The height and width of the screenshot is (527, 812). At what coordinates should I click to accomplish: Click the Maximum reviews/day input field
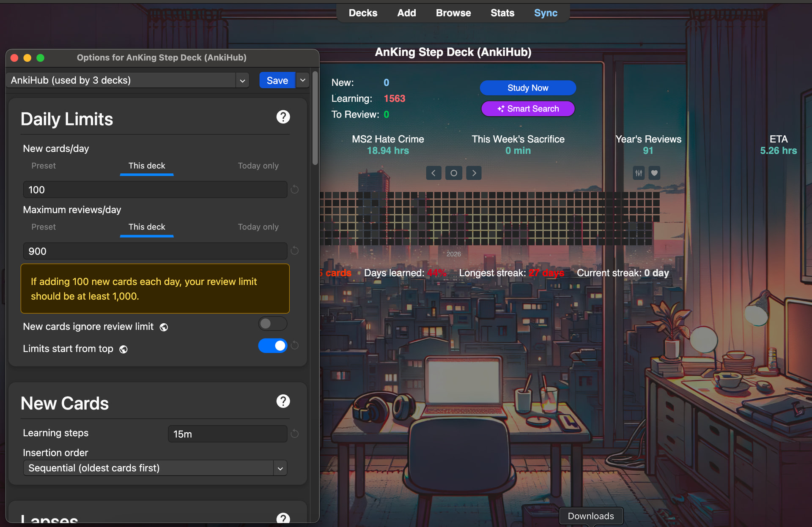(155, 251)
